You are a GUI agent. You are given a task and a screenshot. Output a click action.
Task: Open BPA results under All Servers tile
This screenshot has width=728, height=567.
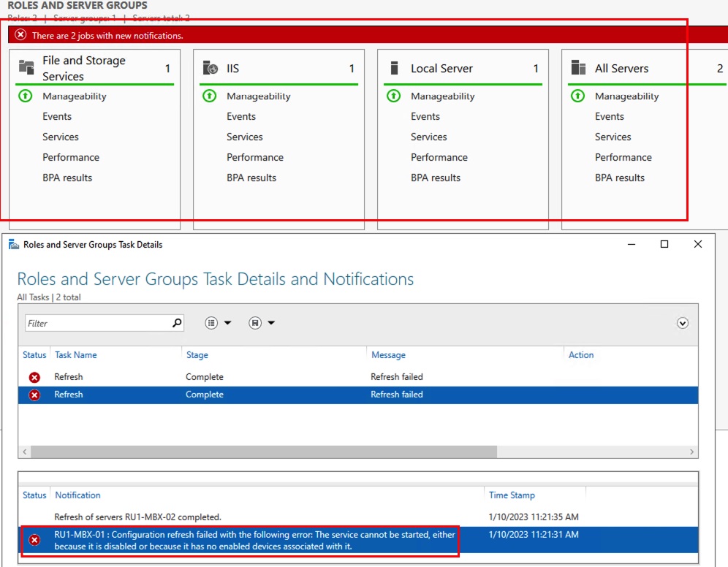[x=620, y=178]
